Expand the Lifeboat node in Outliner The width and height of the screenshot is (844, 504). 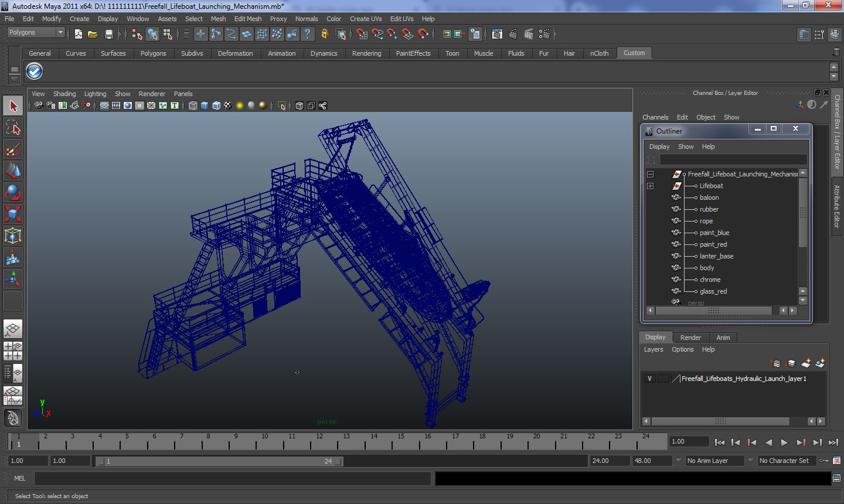(x=650, y=186)
